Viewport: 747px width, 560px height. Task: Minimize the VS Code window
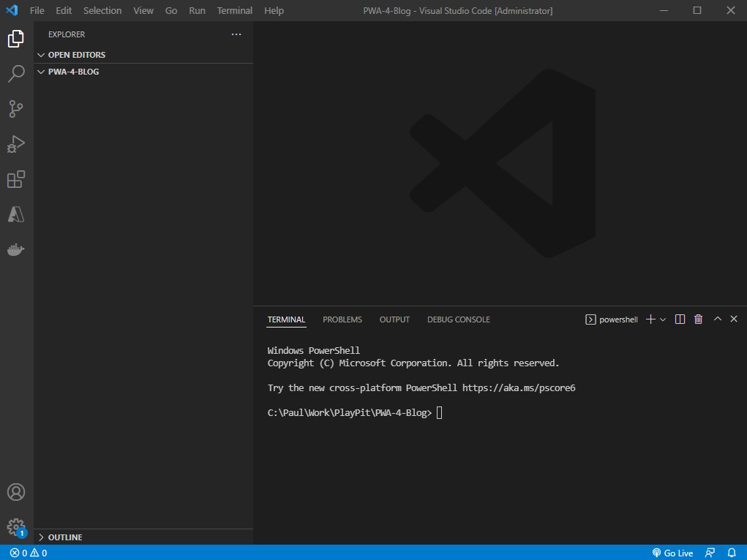(664, 10)
